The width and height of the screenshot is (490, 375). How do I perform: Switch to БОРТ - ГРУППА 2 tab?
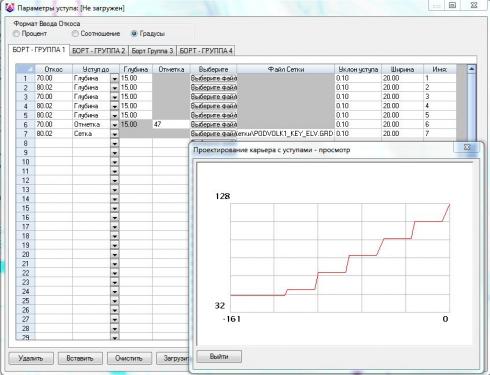pyautogui.click(x=99, y=51)
